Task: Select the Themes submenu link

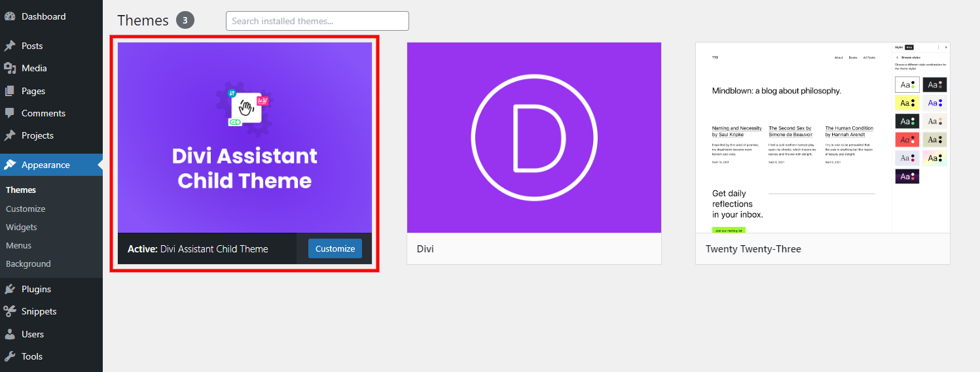Action: (21, 190)
